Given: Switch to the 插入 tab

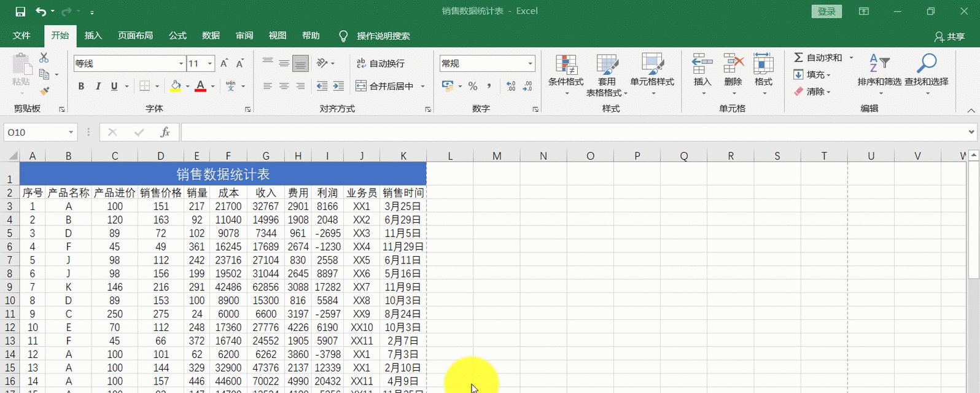Looking at the screenshot, I should click(93, 36).
